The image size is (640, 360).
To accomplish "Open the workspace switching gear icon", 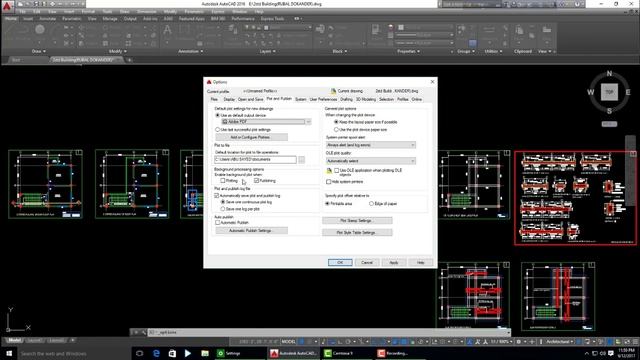I will click(518, 342).
